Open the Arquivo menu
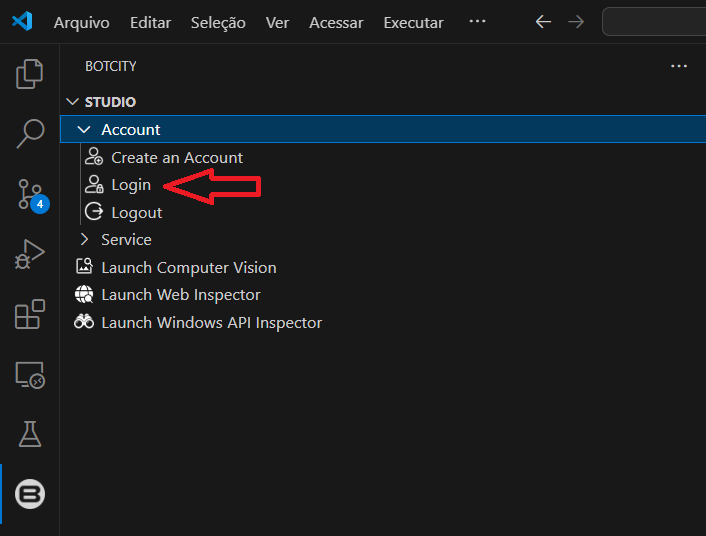Image resolution: width=706 pixels, height=536 pixels. click(x=82, y=22)
